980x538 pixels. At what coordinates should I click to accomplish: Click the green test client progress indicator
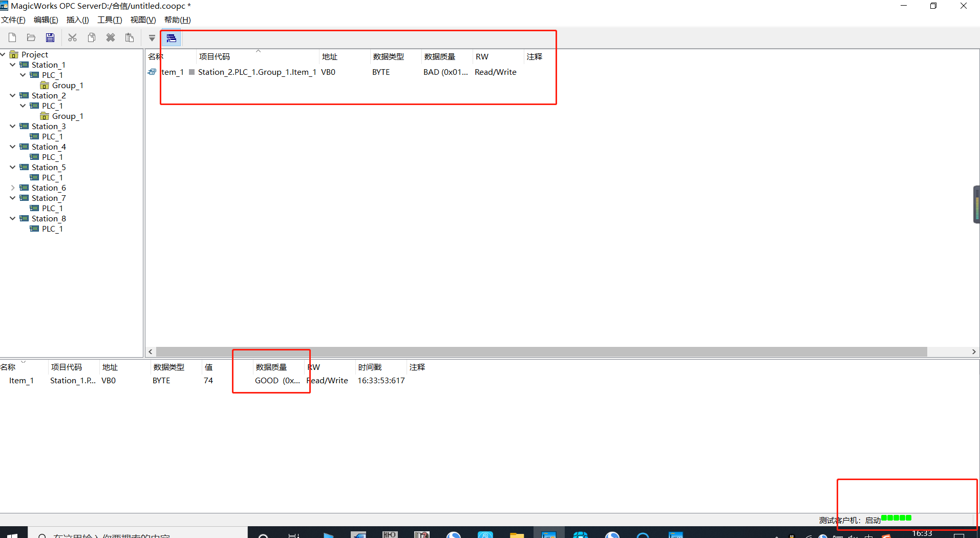tap(896, 518)
